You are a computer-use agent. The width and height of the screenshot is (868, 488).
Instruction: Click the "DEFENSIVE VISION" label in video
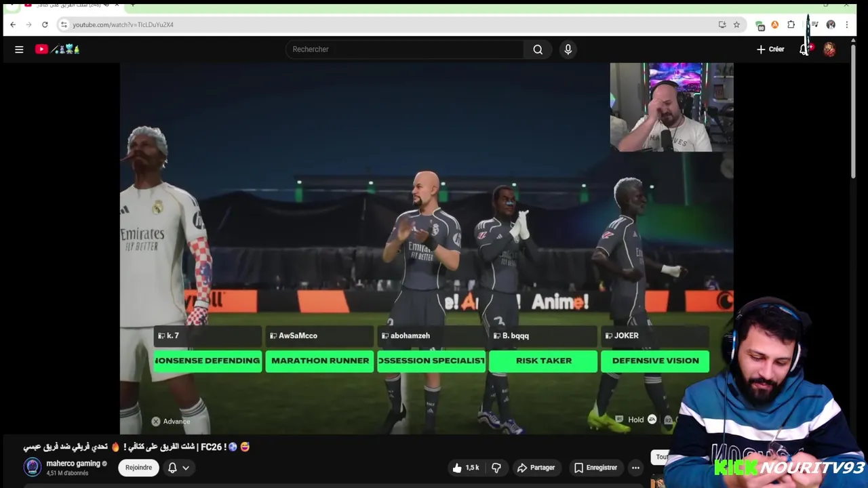tap(655, 361)
